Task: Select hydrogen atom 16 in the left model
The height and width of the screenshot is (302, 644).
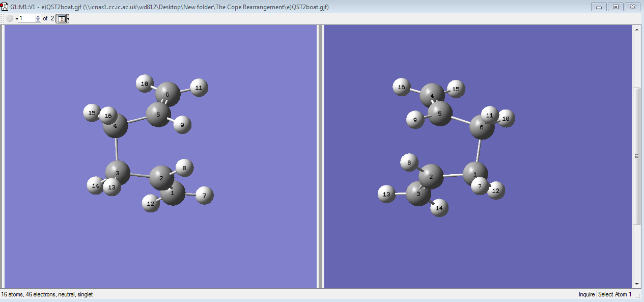Action: tap(108, 116)
